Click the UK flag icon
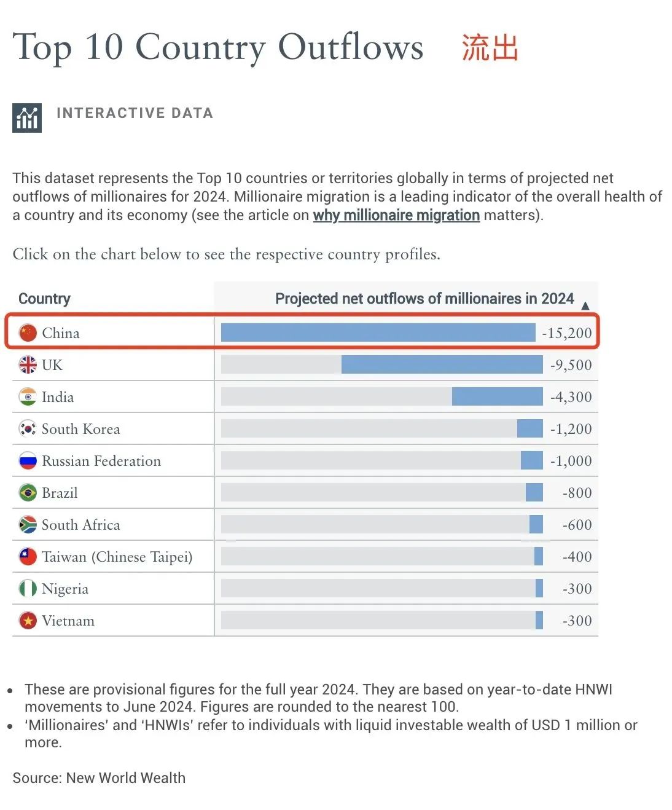The width and height of the screenshot is (672, 810). (x=28, y=365)
